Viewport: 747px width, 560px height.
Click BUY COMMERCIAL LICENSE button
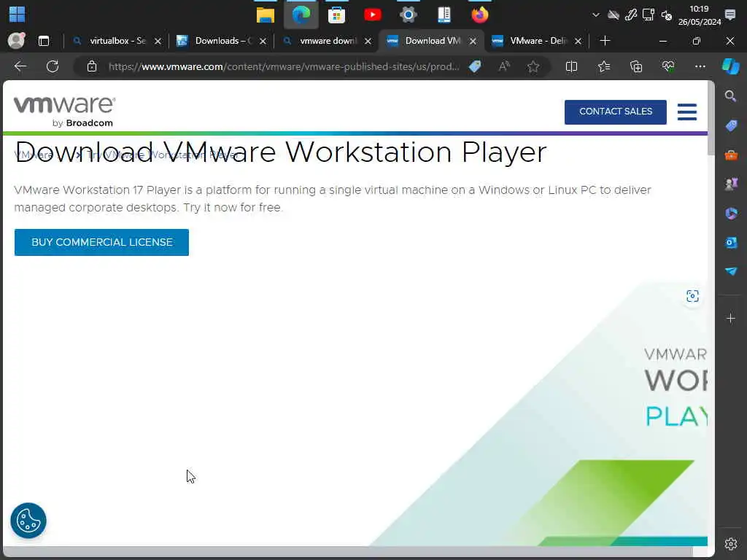(101, 242)
